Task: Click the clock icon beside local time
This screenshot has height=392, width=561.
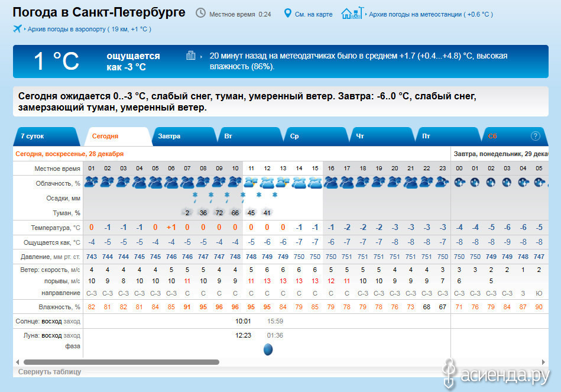Action: coord(201,14)
